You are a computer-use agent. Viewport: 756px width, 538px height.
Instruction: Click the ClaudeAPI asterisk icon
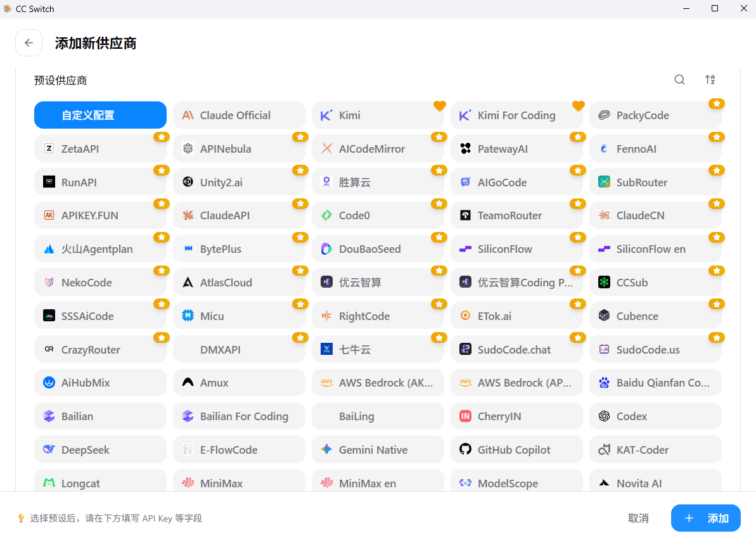[188, 215]
